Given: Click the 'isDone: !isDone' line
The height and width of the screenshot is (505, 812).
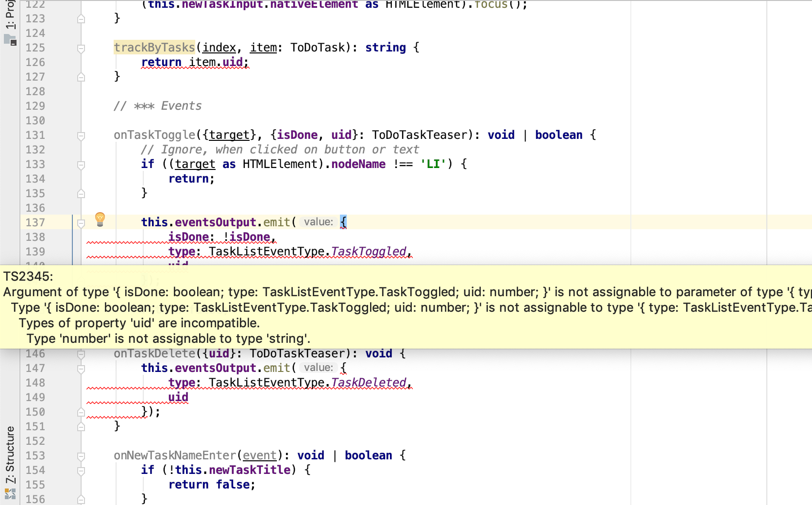Looking at the screenshot, I should click(222, 237).
